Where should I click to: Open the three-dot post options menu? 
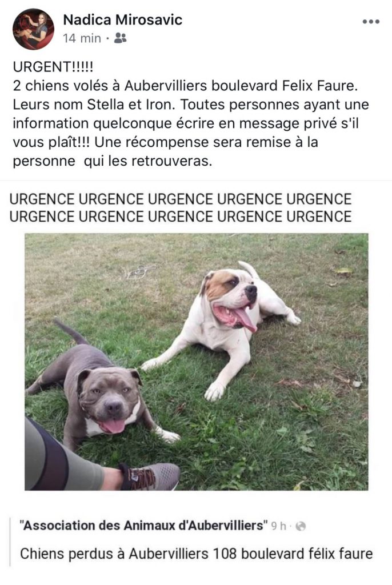[371, 22]
